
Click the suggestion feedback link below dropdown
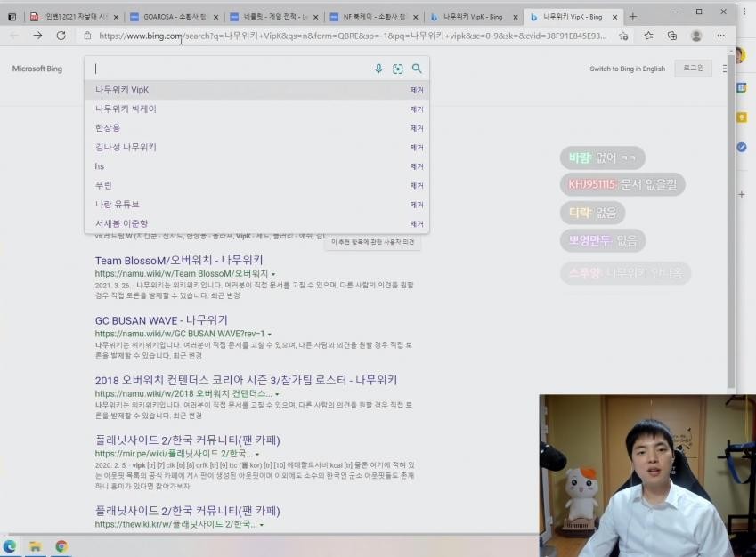pos(373,242)
